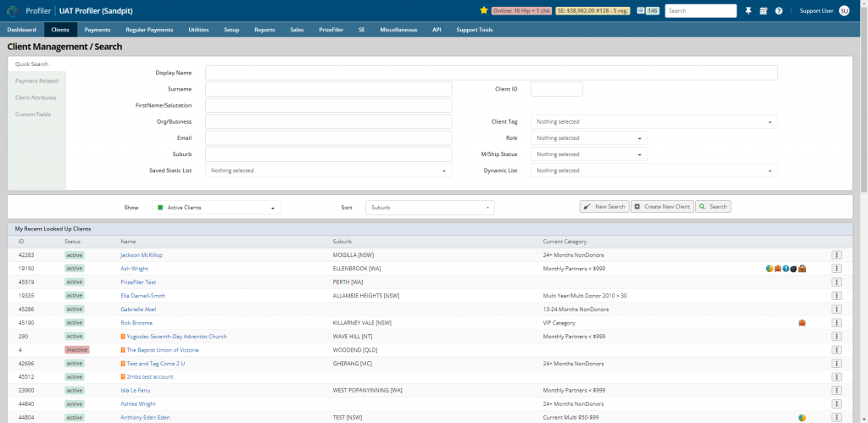Open Jackson McKillop client link

coord(142,255)
